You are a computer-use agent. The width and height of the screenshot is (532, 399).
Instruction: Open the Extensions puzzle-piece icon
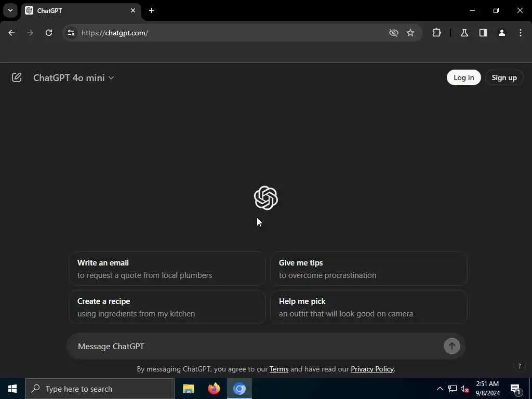coord(436,33)
